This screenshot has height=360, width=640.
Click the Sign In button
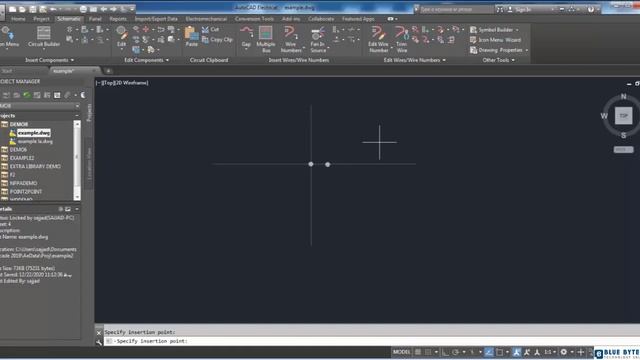[x=520, y=9]
